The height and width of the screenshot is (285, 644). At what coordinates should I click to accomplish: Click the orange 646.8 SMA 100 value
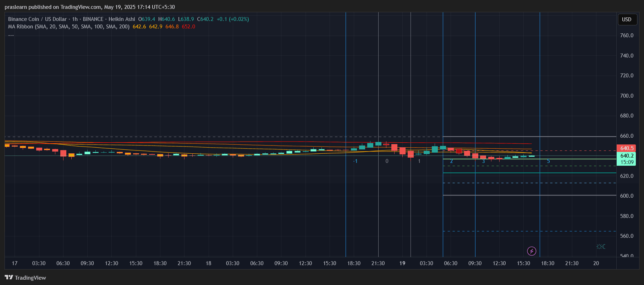tap(172, 27)
